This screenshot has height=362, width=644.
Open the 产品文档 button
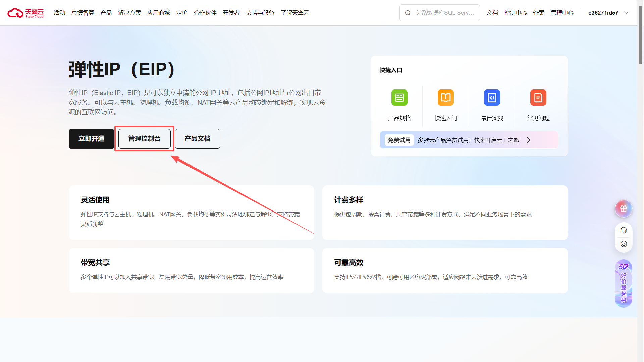198,139
